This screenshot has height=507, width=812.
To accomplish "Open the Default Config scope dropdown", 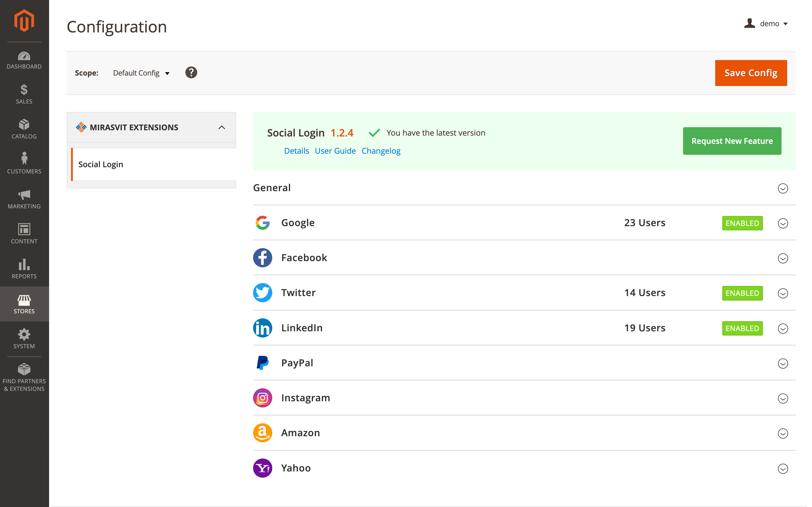I will pos(141,73).
